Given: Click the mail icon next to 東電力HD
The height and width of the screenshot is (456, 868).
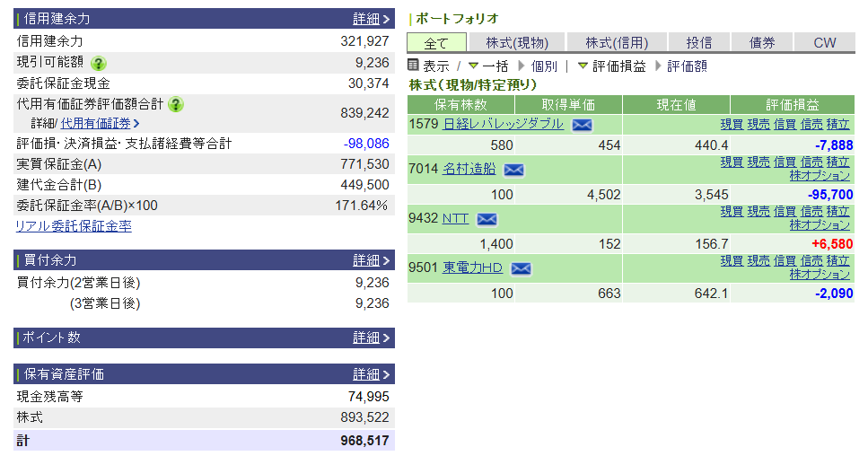Looking at the screenshot, I should click(x=520, y=267).
